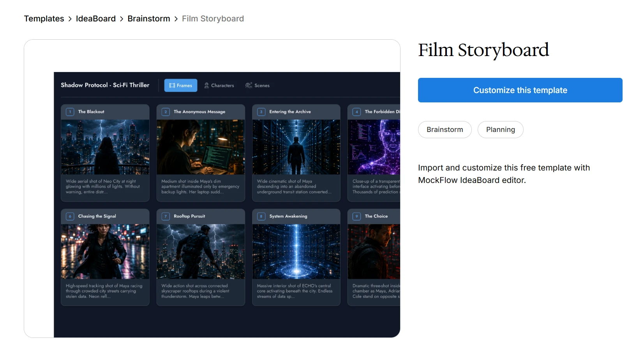Click 'Medium shot inside Maya's dim' description

(x=200, y=186)
